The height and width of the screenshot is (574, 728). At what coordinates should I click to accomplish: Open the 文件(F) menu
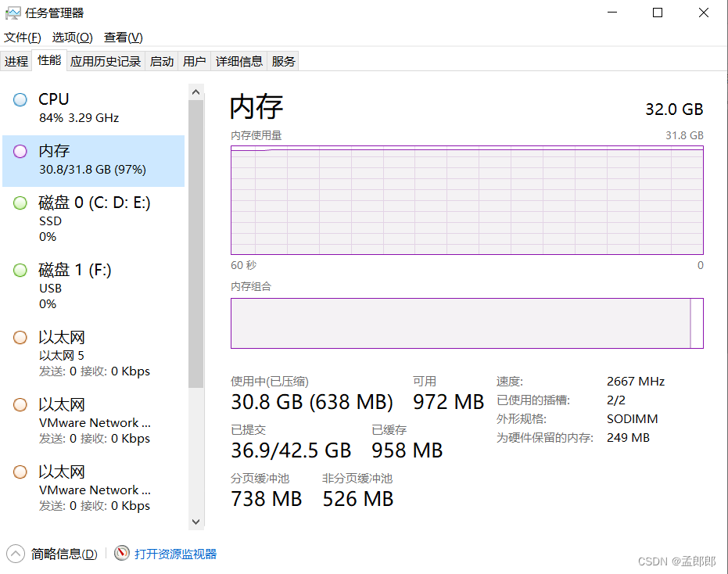click(22, 38)
